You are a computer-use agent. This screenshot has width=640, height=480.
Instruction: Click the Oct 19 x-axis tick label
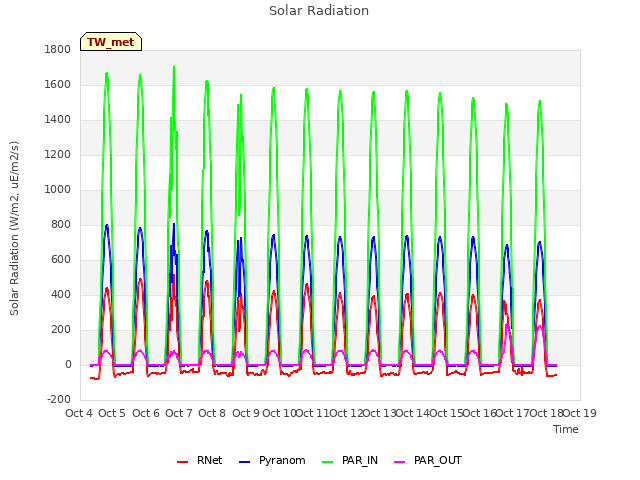(580, 413)
